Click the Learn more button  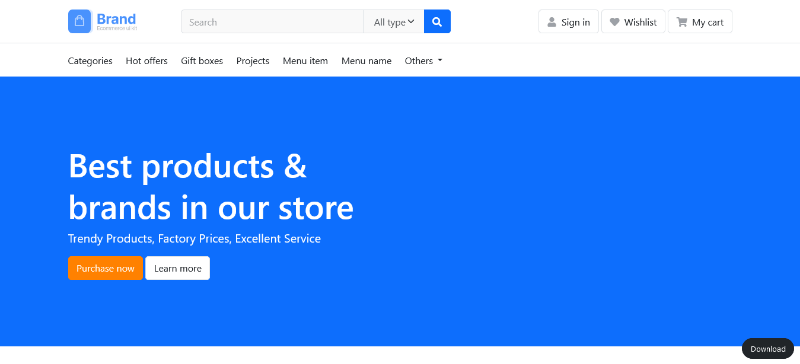(x=178, y=268)
